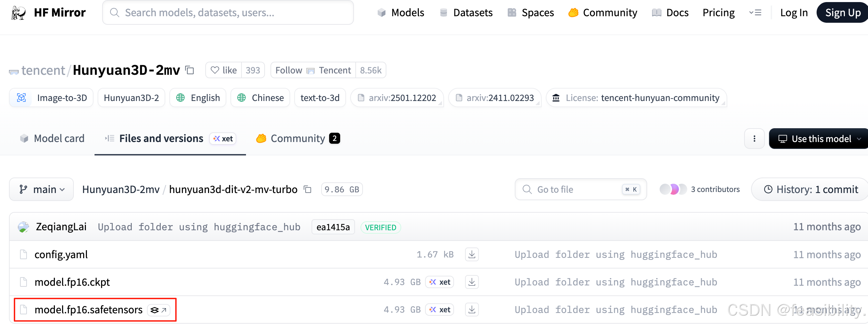Click the License tencent-hunyuan-community tag
The height and width of the screenshot is (324, 868).
point(637,98)
